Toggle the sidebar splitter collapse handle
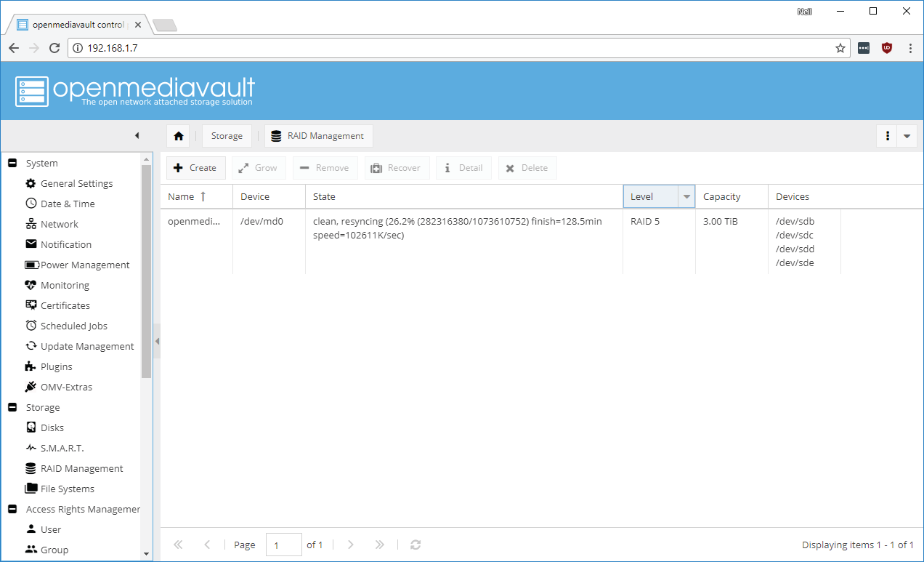Image resolution: width=924 pixels, height=562 pixels. click(157, 341)
